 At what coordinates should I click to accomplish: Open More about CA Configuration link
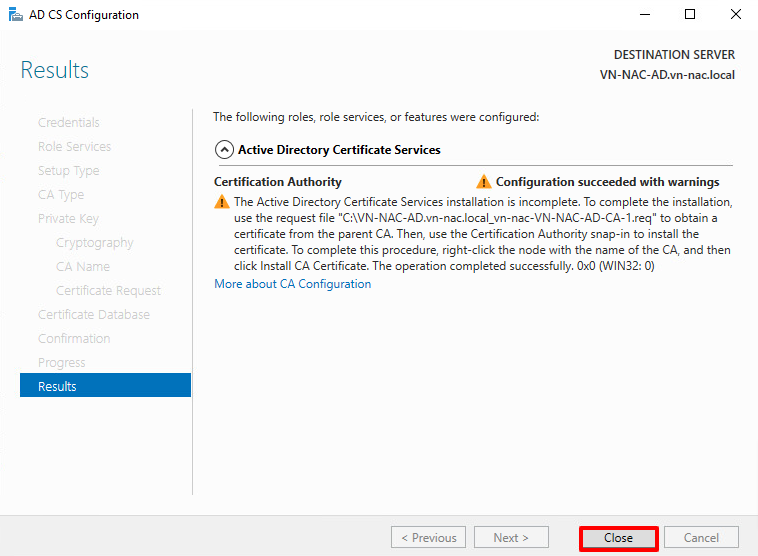292,284
